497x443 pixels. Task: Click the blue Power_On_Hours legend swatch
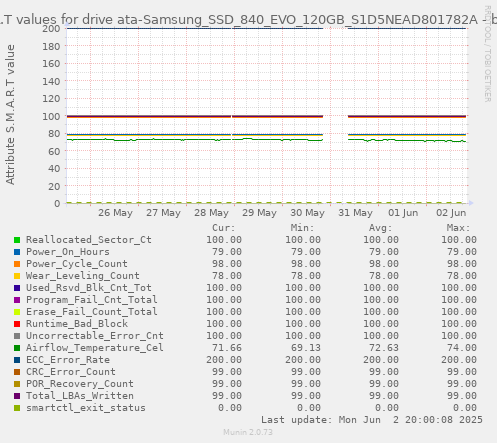(x=17, y=252)
